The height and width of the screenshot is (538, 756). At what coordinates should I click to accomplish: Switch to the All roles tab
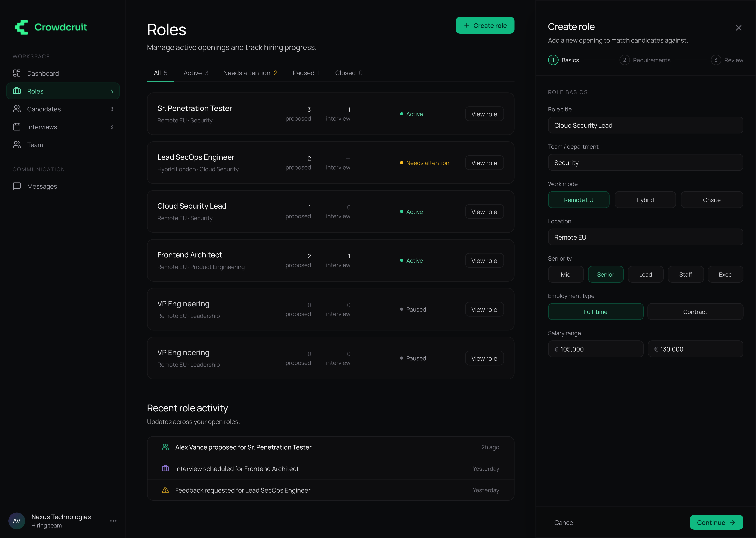[x=160, y=73]
